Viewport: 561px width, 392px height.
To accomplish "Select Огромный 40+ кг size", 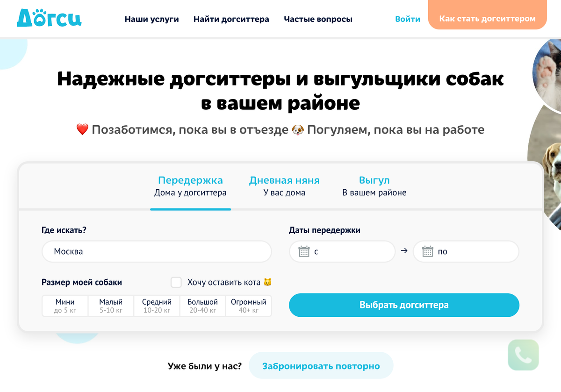I will 248,306.
